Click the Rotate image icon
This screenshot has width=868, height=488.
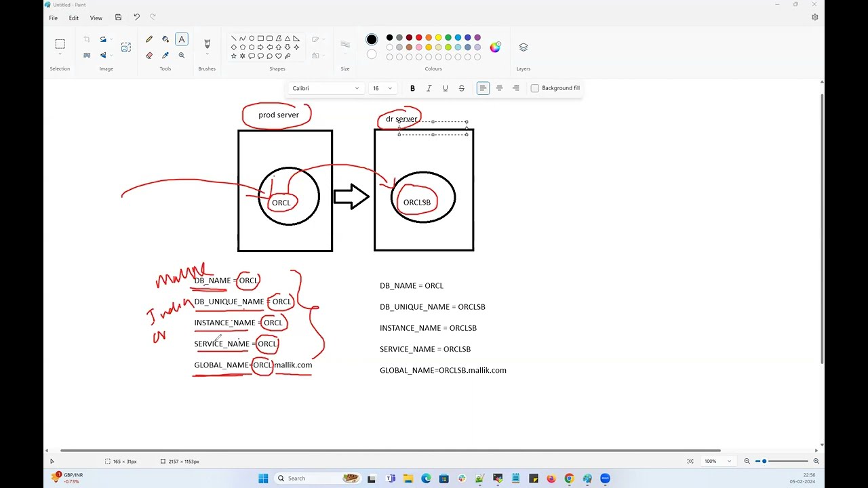pyautogui.click(x=103, y=39)
